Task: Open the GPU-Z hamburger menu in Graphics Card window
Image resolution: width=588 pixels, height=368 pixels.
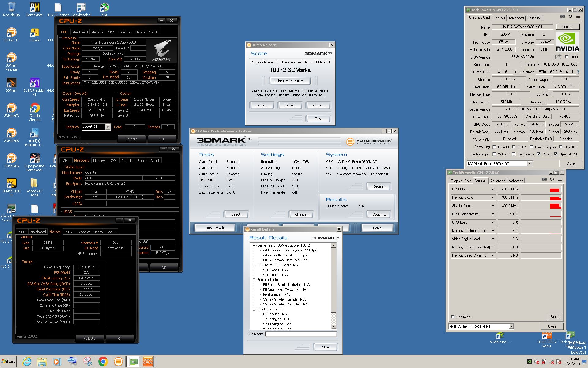Action: pos(578,16)
